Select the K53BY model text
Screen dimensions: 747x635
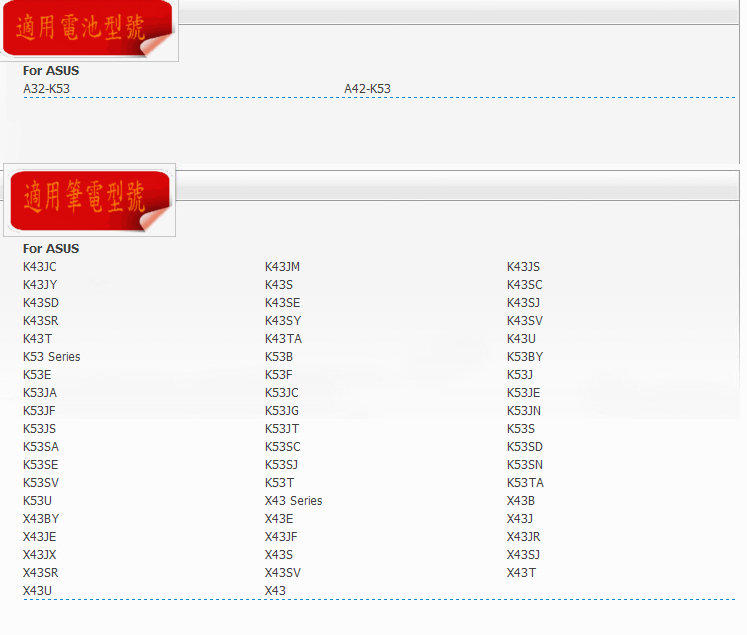[x=525, y=357]
